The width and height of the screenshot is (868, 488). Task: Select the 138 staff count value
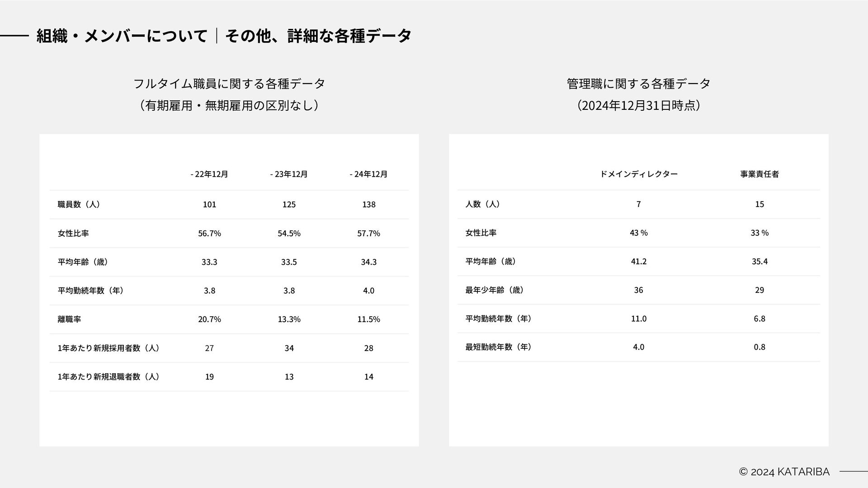coord(368,204)
